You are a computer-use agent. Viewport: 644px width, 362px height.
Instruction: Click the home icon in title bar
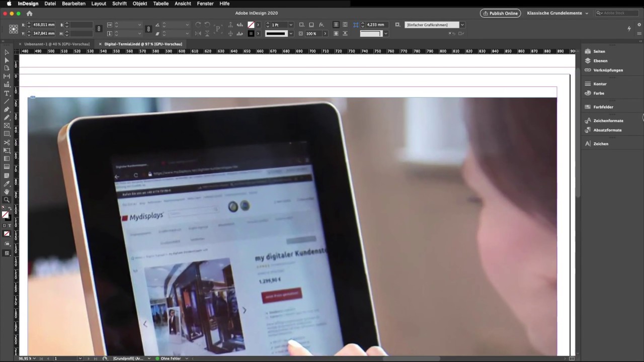[x=29, y=14]
